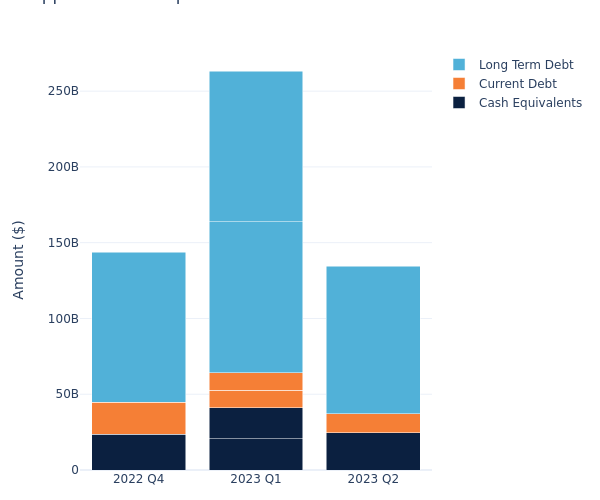Toggle the Current Debt legend entry
Viewport: 600px width, 500px height.
tap(517, 84)
